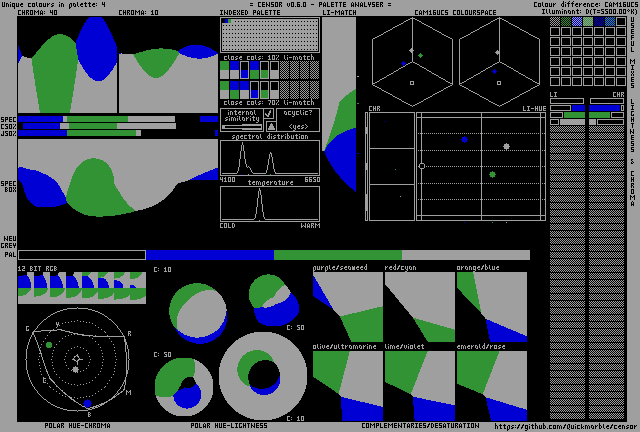This screenshot has width=640, height=432.
Task: Click the acyclic 'yes' indicator
Action: [x=299, y=127]
